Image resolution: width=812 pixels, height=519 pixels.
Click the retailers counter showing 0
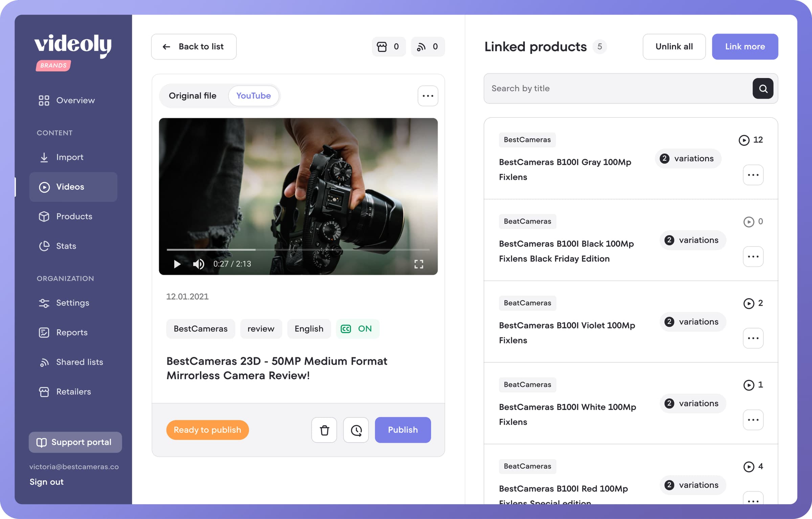388,46
